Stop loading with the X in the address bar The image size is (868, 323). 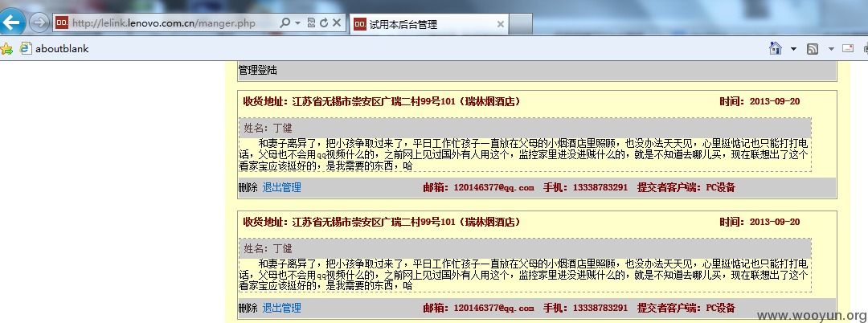(337, 23)
